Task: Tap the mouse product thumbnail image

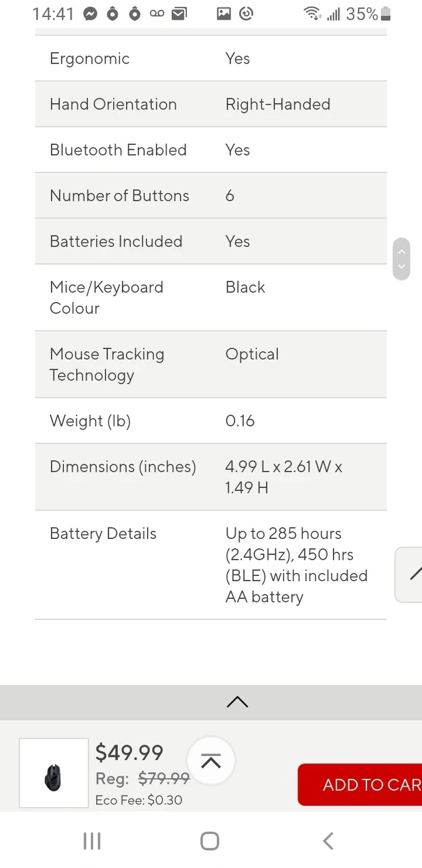Action: tap(54, 773)
